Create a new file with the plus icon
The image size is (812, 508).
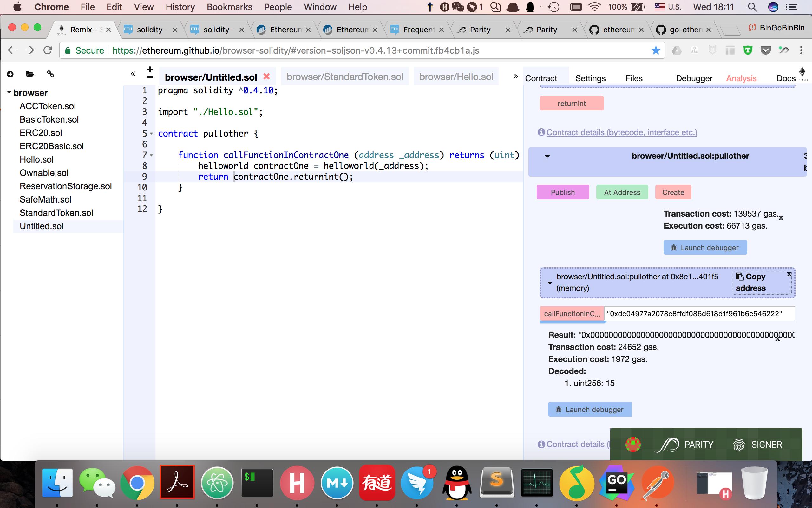tap(10, 74)
